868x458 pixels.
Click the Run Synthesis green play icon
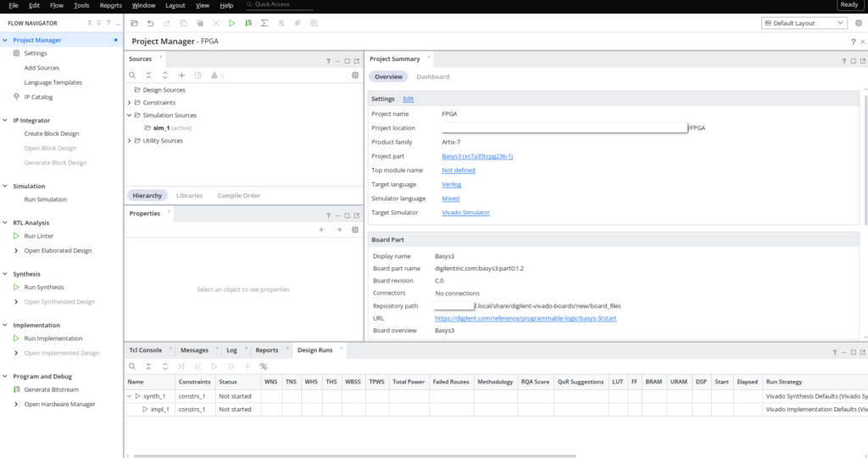click(16, 287)
